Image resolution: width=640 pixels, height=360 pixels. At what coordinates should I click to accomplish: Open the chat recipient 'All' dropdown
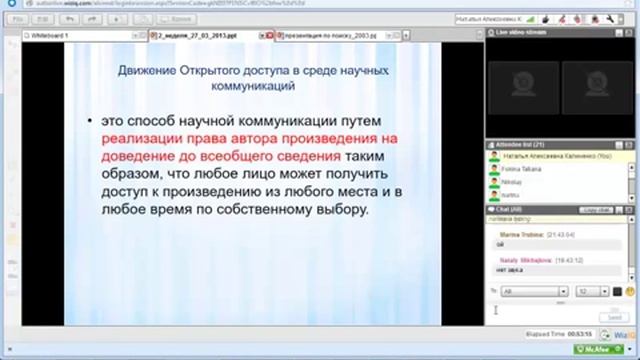534,291
